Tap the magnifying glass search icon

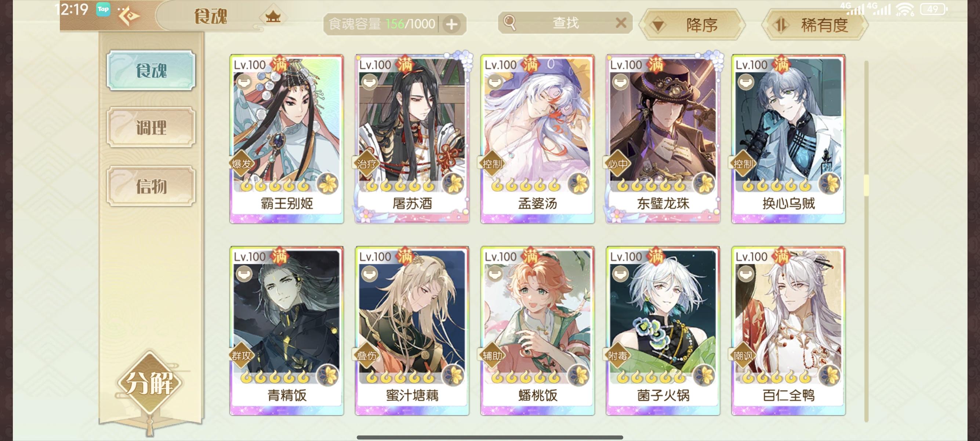(509, 23)
